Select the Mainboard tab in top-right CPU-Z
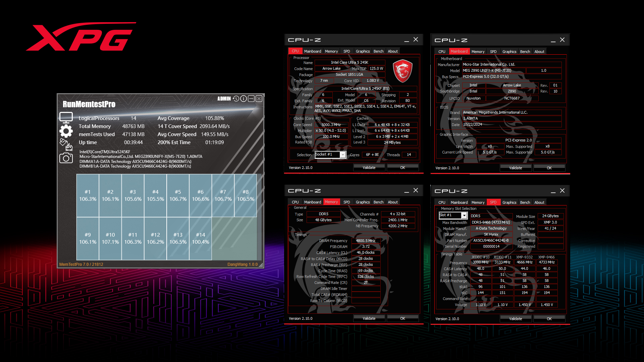This screenshot has height=362, width=644. (x=459, y=51)
